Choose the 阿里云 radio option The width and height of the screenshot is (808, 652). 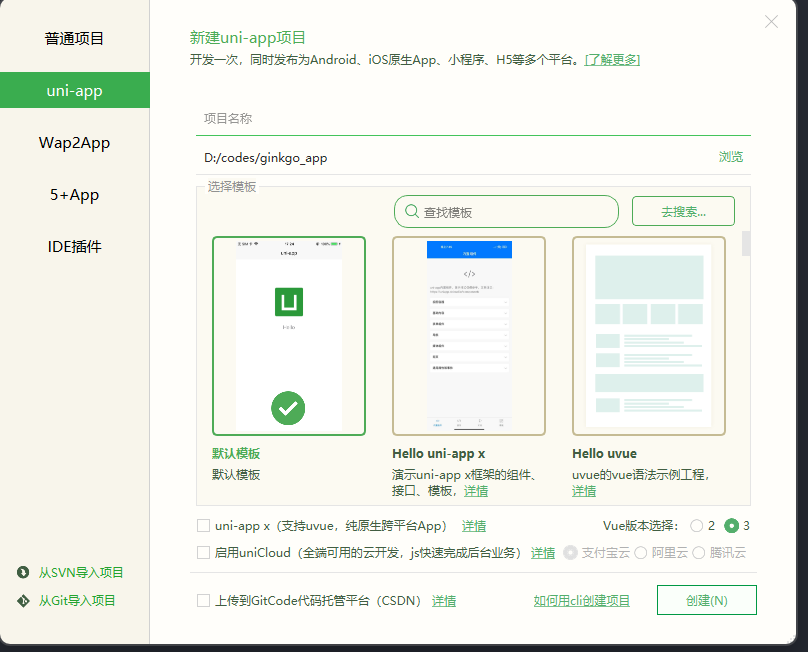click(x=641, y=553)
